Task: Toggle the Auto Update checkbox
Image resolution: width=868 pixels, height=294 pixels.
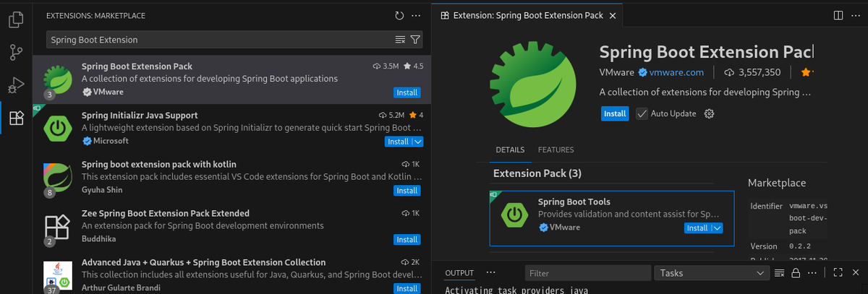Action: click(642, 113)
